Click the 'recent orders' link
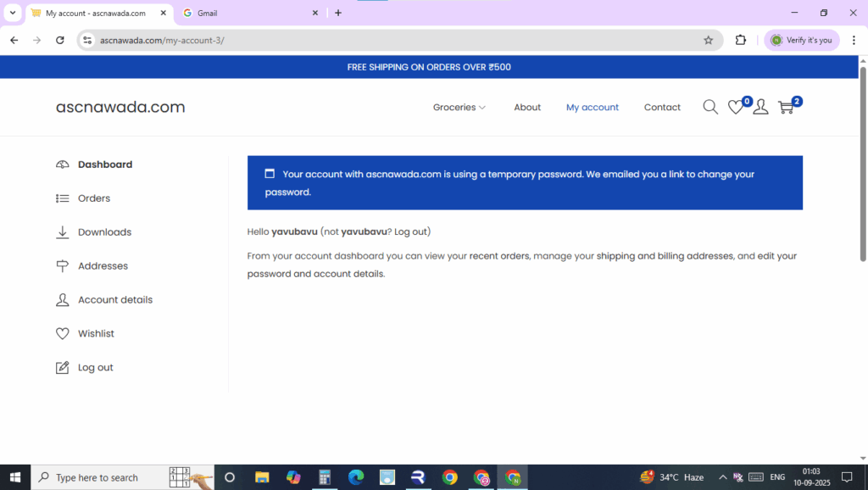 tap(499, 256)
